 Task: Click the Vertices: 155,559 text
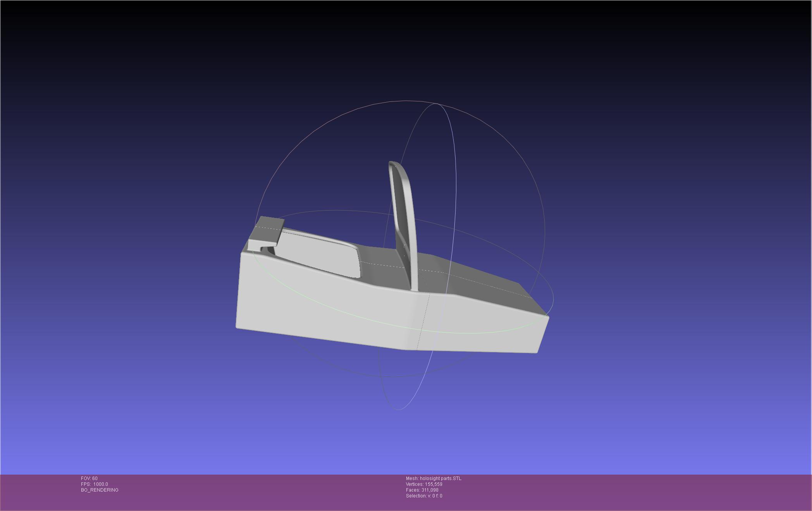coord(424,484)
